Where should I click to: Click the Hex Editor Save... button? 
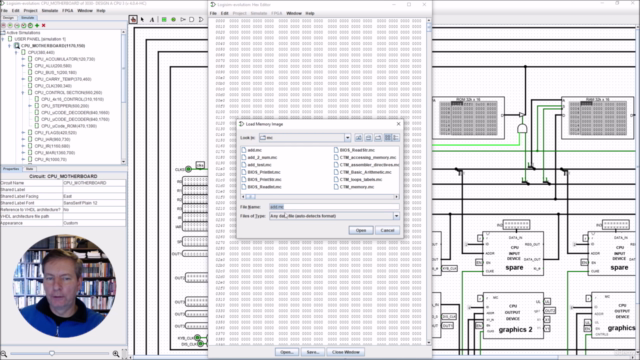point(313,352)
